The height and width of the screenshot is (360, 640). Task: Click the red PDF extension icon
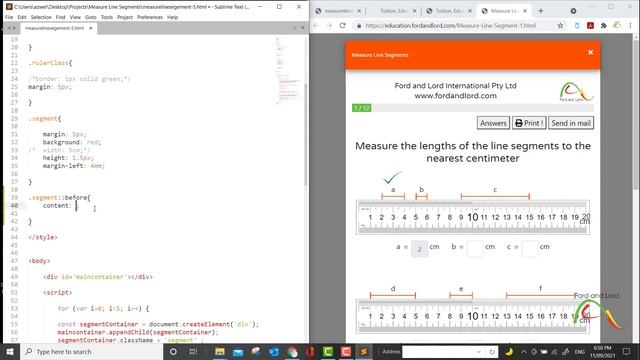pos(590,25)
